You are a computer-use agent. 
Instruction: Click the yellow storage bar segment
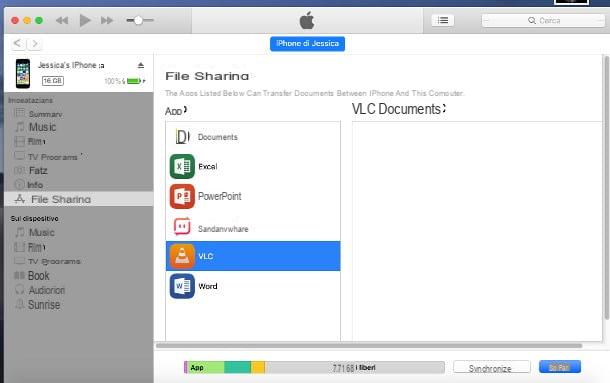click(258, 367)
